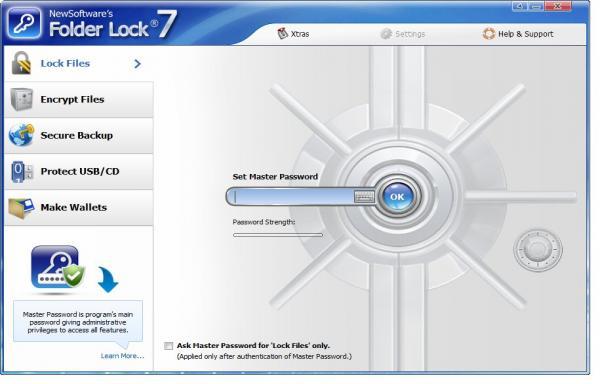This screenshot has width=600, height=384.
Task: Minimize the Folder Lock window
Action: (x=537, y=7)
